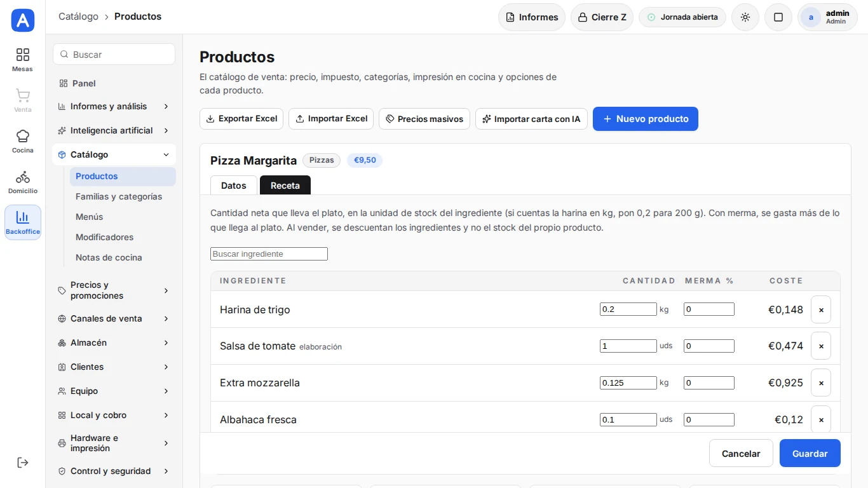Click the Jornada abierta status pill

point(682,17)
